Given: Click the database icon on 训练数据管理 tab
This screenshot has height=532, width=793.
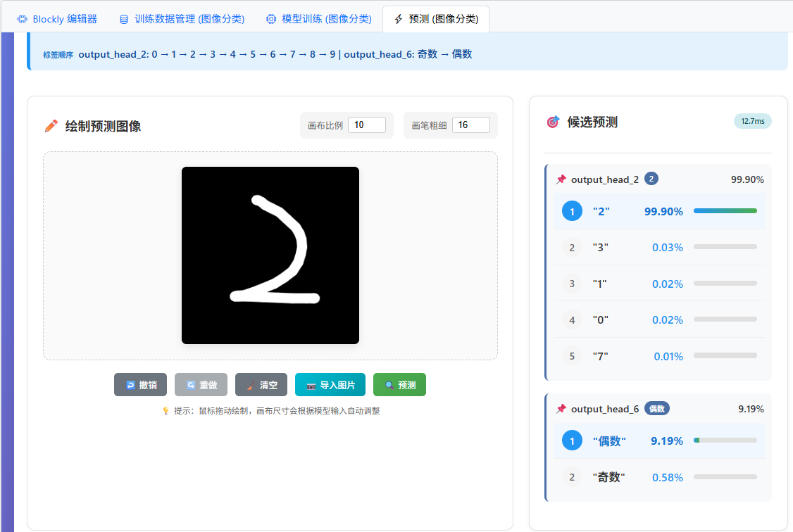Looking at the screenshot, I should tap(124, 20).
